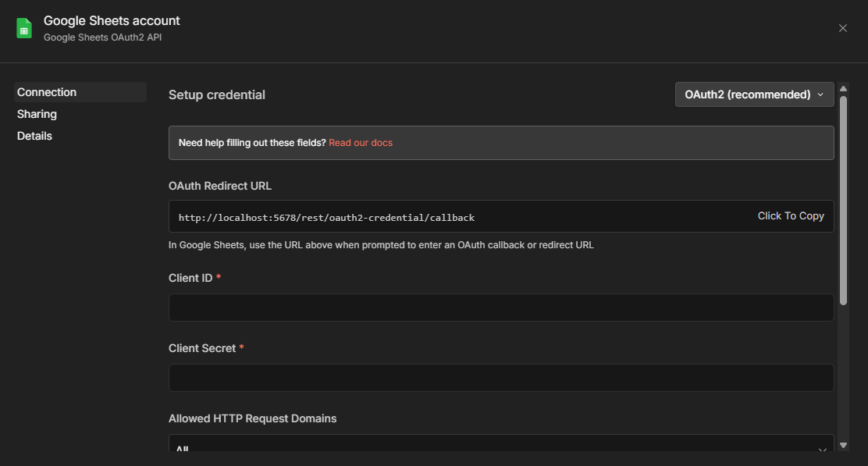Click the vertical scrollbar thumb
The image size is (868, 466).
843,195
